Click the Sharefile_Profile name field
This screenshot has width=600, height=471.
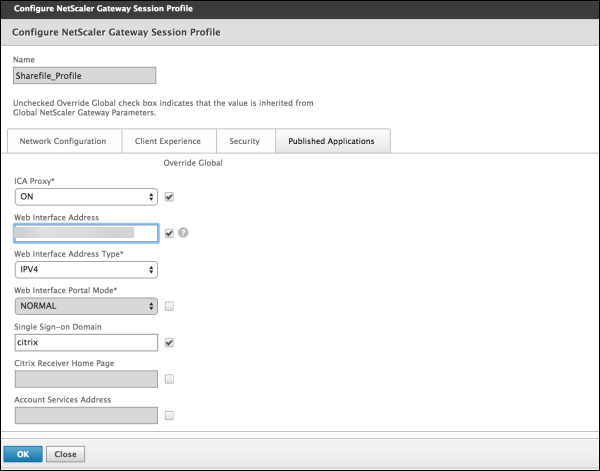pyautogui.click(x=86, y=75)
